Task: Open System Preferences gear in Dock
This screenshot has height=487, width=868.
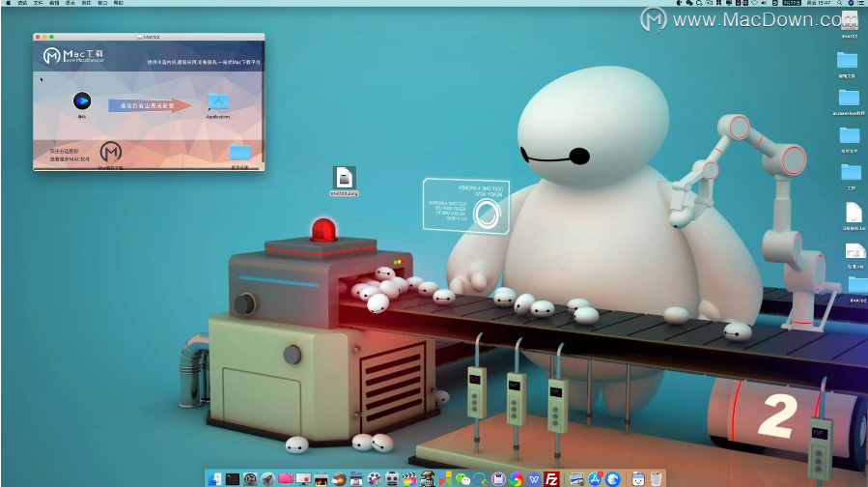Action: point(250,478)
